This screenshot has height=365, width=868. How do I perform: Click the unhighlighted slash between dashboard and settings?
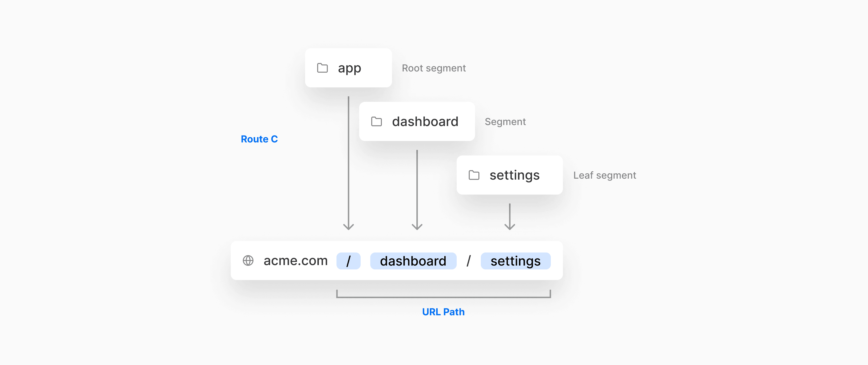[x=469, y=261]
